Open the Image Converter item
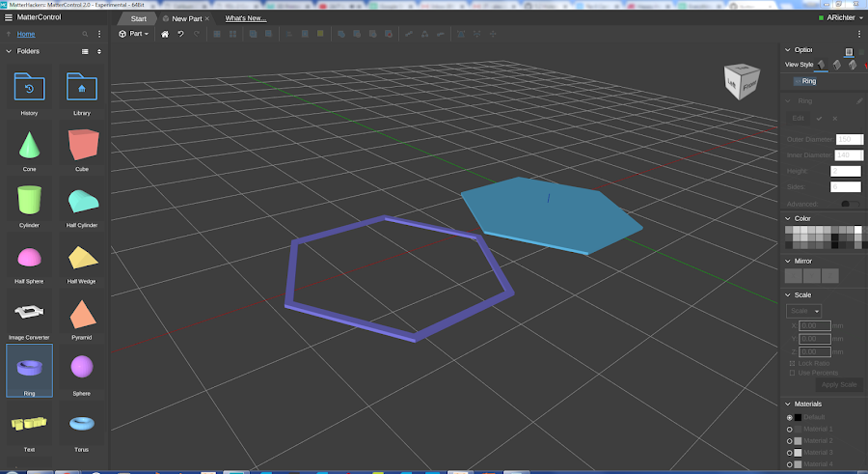The height and width of the screenshot is (474, 868). click(29, 315)
